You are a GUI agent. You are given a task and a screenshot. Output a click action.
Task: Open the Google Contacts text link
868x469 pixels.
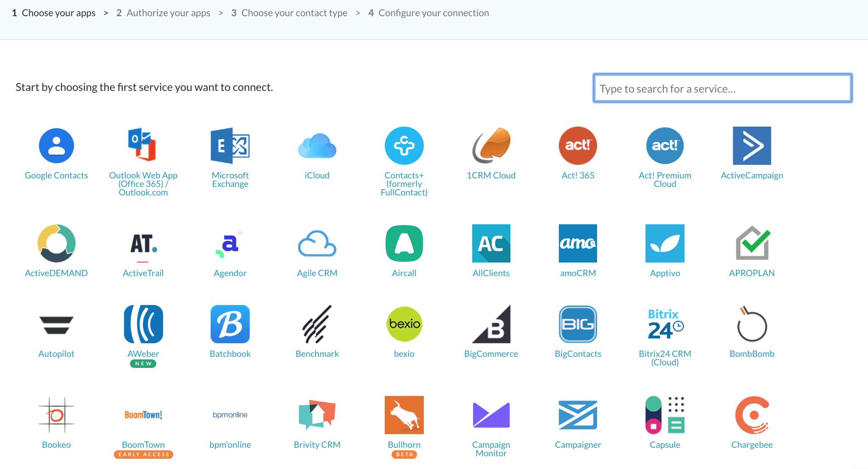(56, 175)
